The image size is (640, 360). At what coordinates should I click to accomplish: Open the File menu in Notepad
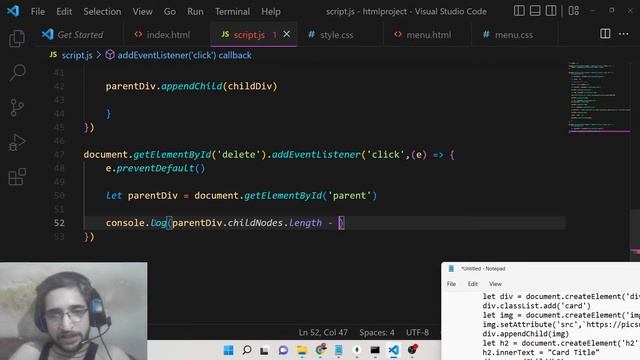[x=451, y=284]
